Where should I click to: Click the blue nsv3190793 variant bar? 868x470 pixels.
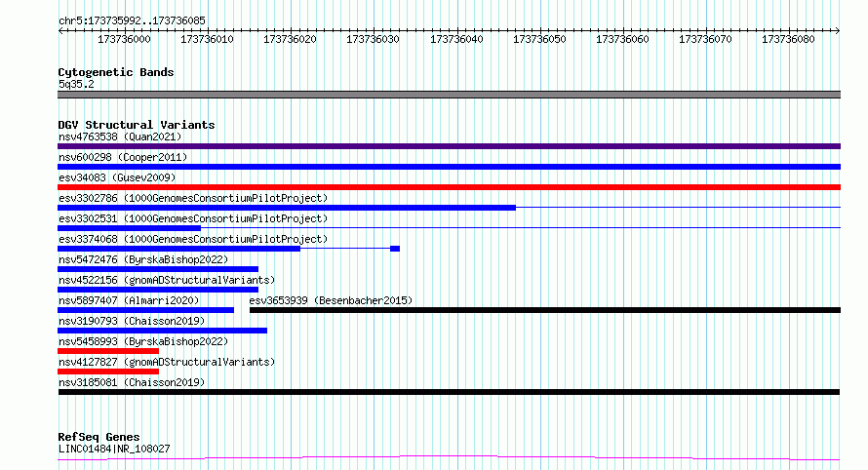coord(162,331)
